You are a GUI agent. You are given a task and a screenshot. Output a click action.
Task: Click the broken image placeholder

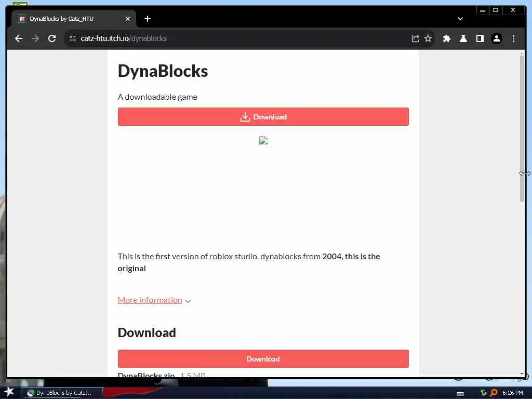coord(263,140)
